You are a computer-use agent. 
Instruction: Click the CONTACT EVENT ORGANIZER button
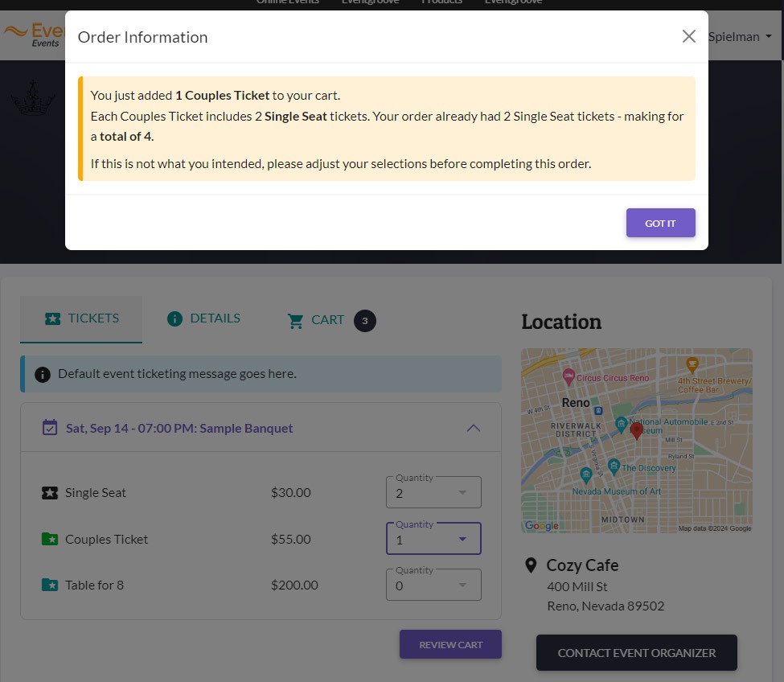(x=636, y=652)
